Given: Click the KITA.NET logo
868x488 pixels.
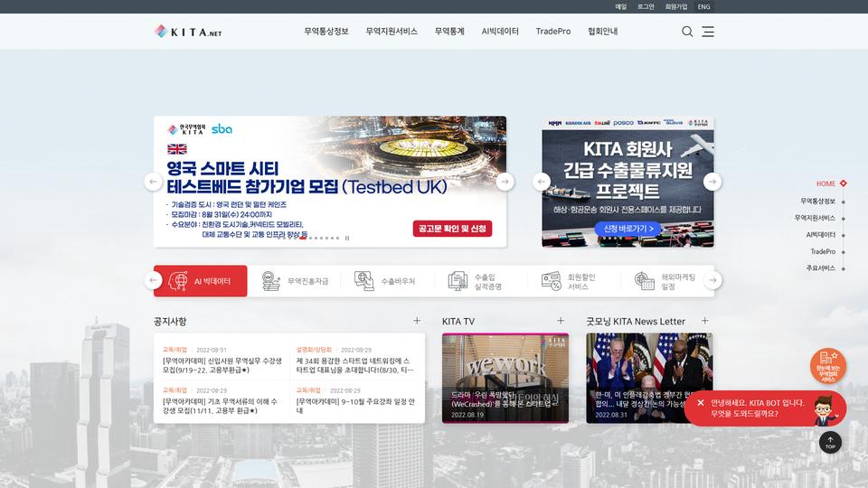Looking at the screenshot, I should click(x=188, y=32).
